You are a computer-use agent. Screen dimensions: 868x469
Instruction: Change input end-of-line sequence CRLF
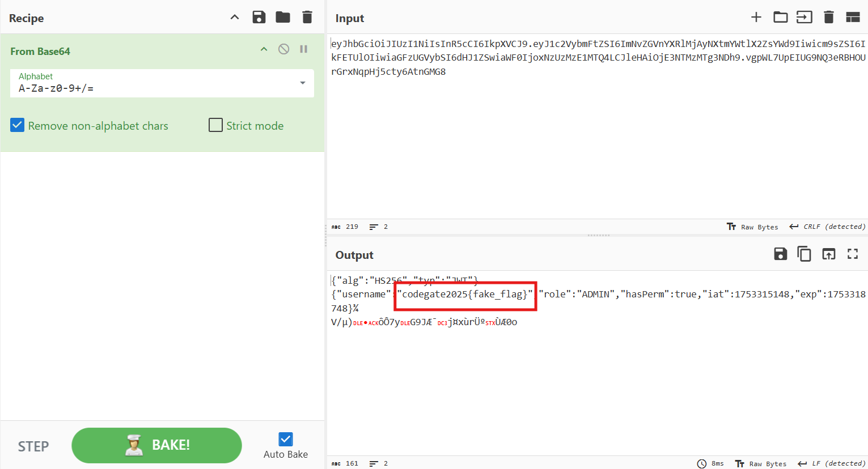[828, 227]
